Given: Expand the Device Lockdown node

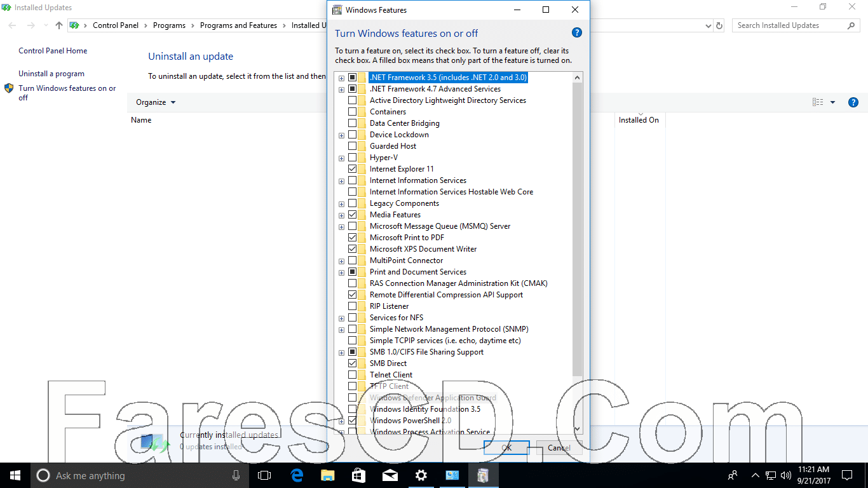Looking at the screenshot, I should pos(342,135).
